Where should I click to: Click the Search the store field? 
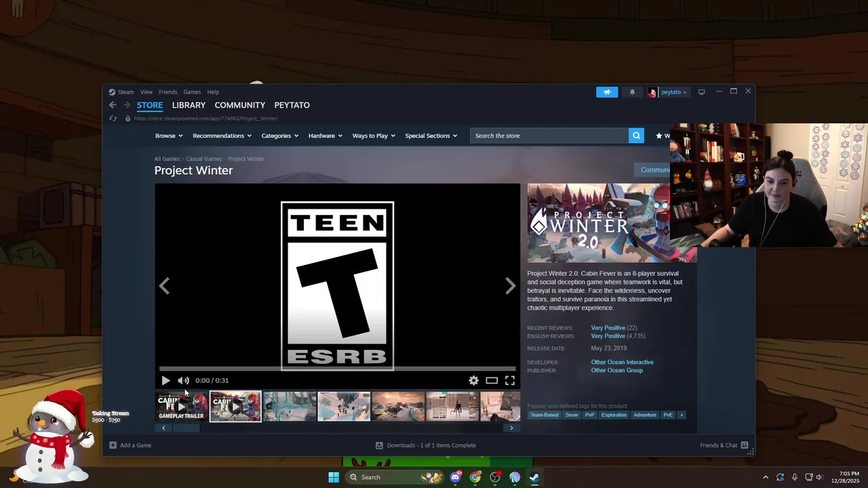point(550,136)
